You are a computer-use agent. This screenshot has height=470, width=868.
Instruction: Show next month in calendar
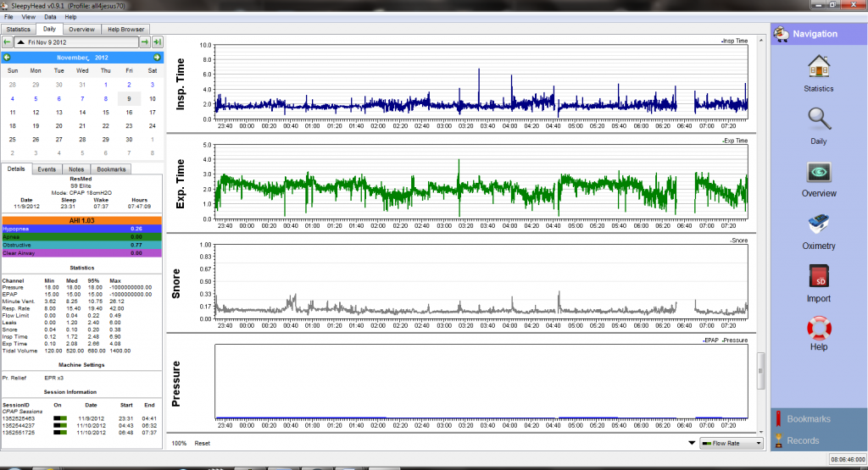[157, 58]
